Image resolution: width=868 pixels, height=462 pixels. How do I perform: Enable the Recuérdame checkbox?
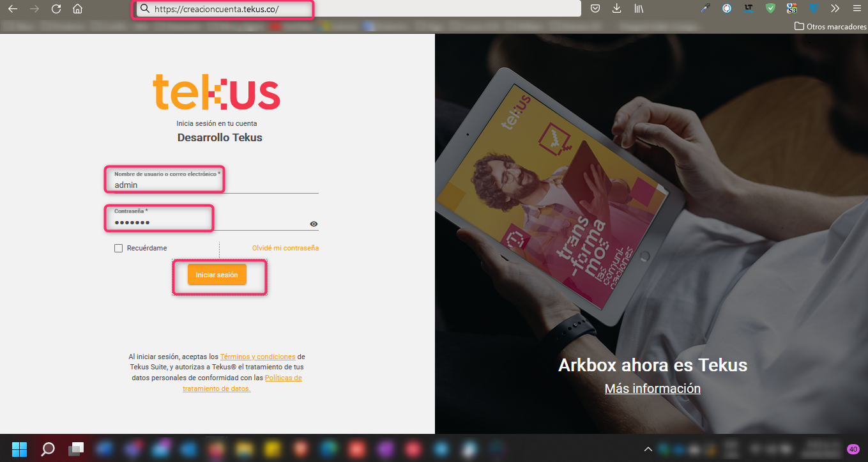[x=118, y=248]
